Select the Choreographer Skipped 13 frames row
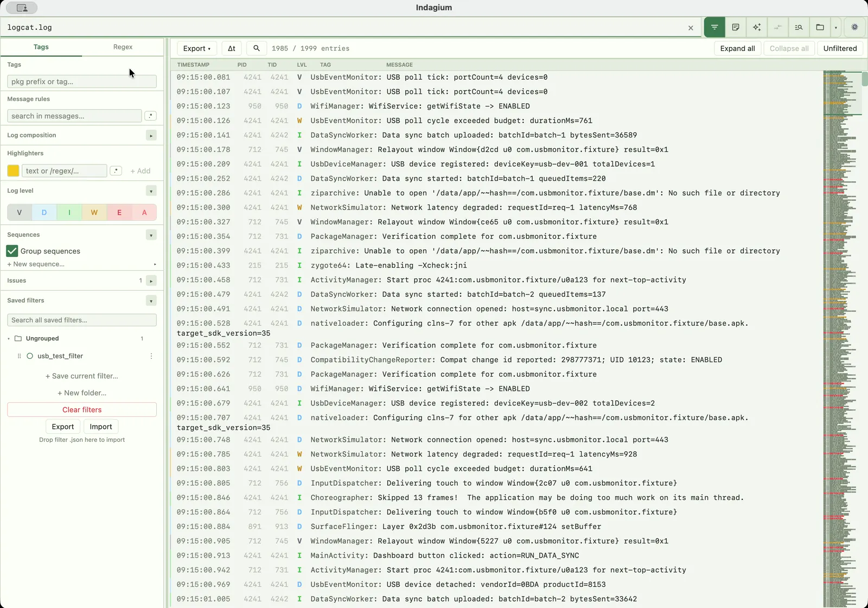868x608 pixels. pos(497,497)
